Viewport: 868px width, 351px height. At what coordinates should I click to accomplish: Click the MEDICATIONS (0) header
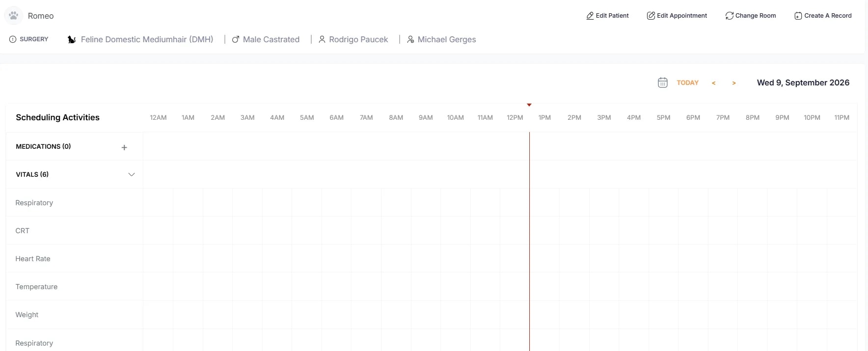(43, 146)
